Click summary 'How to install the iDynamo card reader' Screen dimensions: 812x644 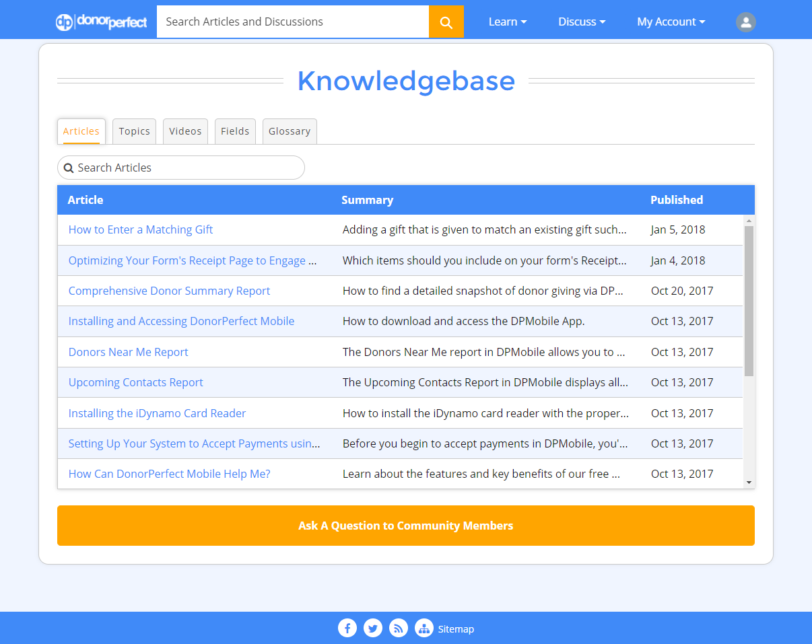point(485,413)
